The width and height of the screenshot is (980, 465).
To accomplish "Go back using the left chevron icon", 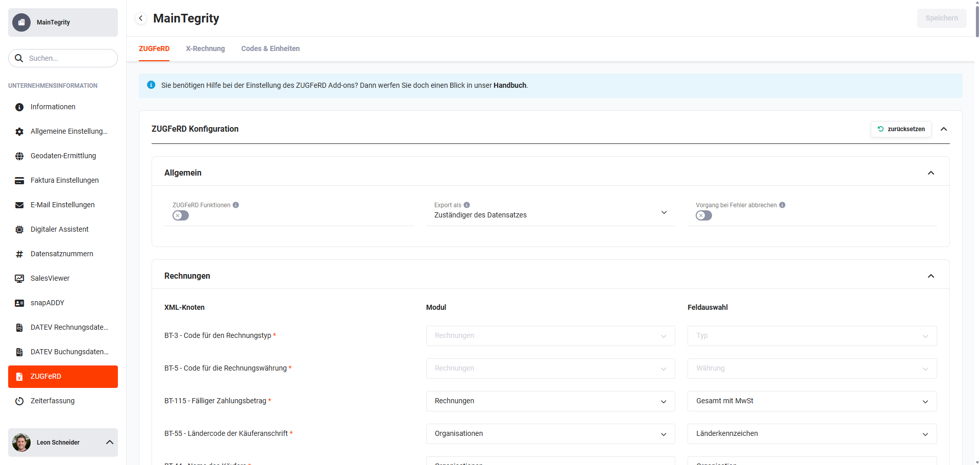I will point(141,18).
